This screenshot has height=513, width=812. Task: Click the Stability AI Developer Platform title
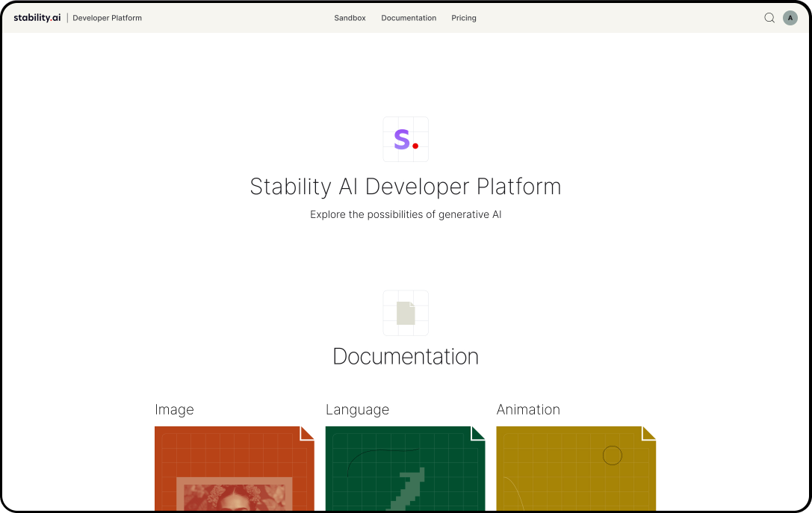point(406,187)
